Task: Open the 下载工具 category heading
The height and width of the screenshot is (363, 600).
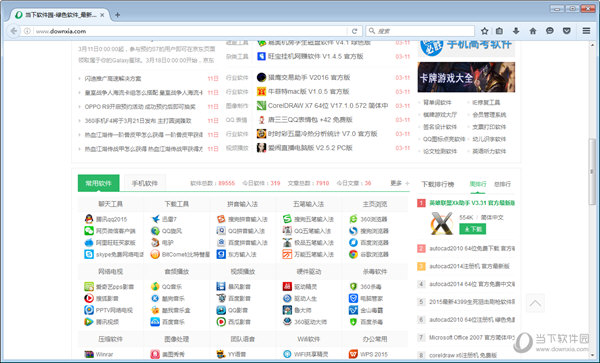Action: (176, 204)
